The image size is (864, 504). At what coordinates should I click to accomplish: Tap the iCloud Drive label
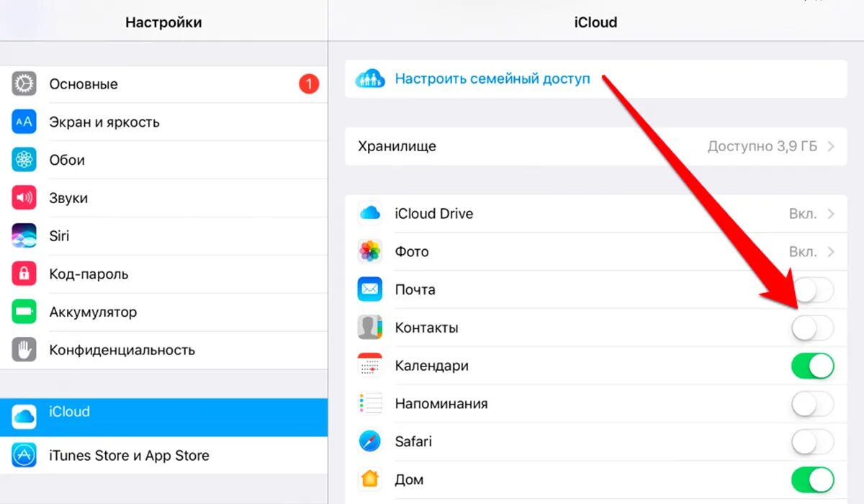pyautogui.click(x=434, y=214)
